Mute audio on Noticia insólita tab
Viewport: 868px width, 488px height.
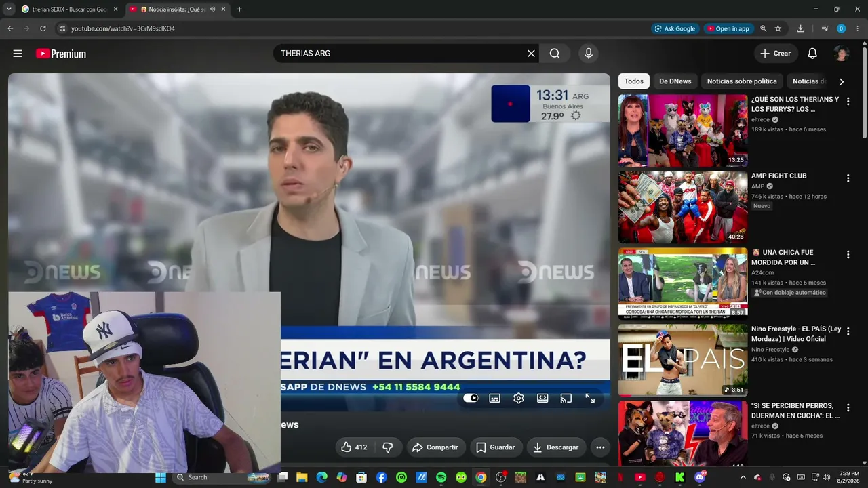click(x=212, y=9)
